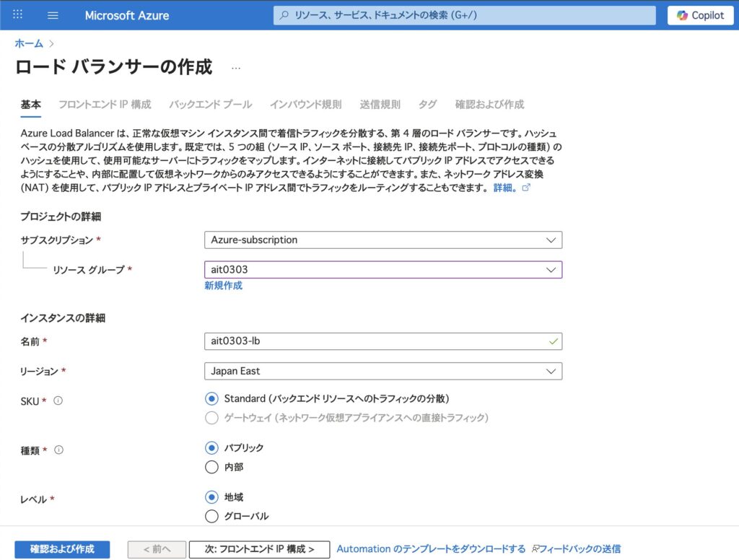This screenshot has width=739, height=560.
Task: Switch to フロントエンド IP 構成 tab
Action: pos(105,104)
